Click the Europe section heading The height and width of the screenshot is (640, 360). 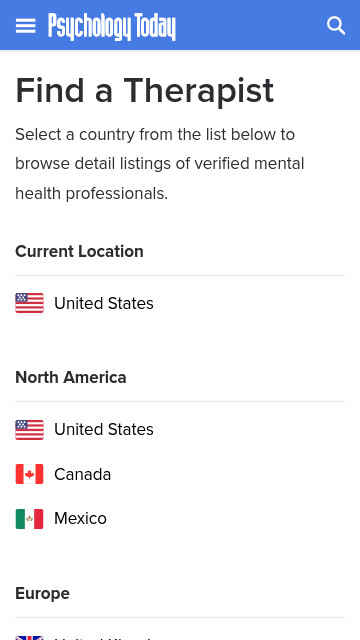tap(42, 593)
